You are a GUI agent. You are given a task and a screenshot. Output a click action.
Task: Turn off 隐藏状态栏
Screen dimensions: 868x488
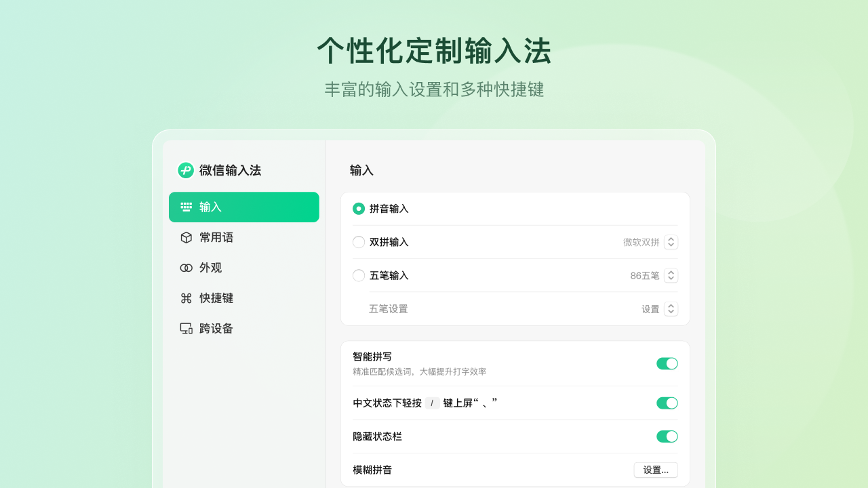pos(667,436)
